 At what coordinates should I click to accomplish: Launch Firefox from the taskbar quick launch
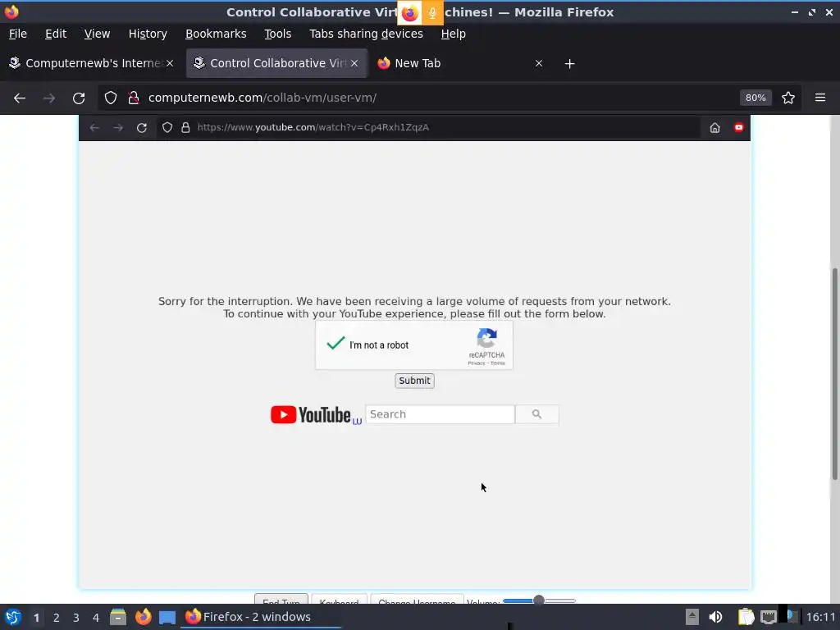coord(143,617)
